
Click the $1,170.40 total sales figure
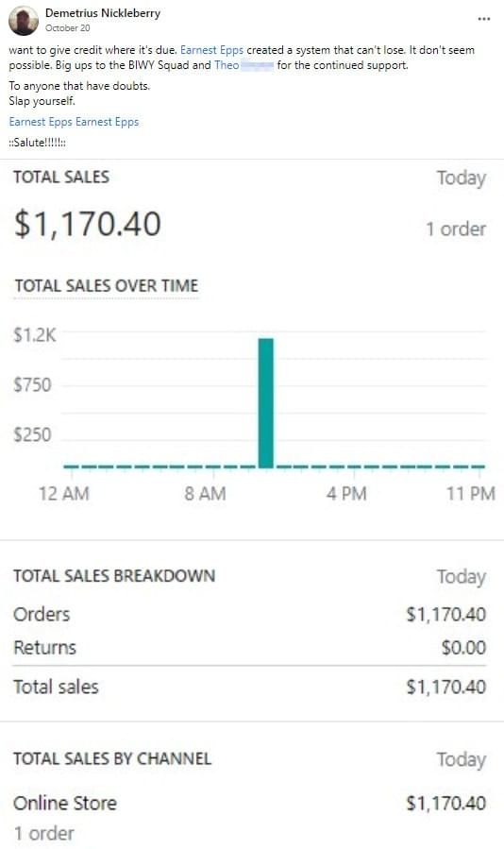[88, 224]
